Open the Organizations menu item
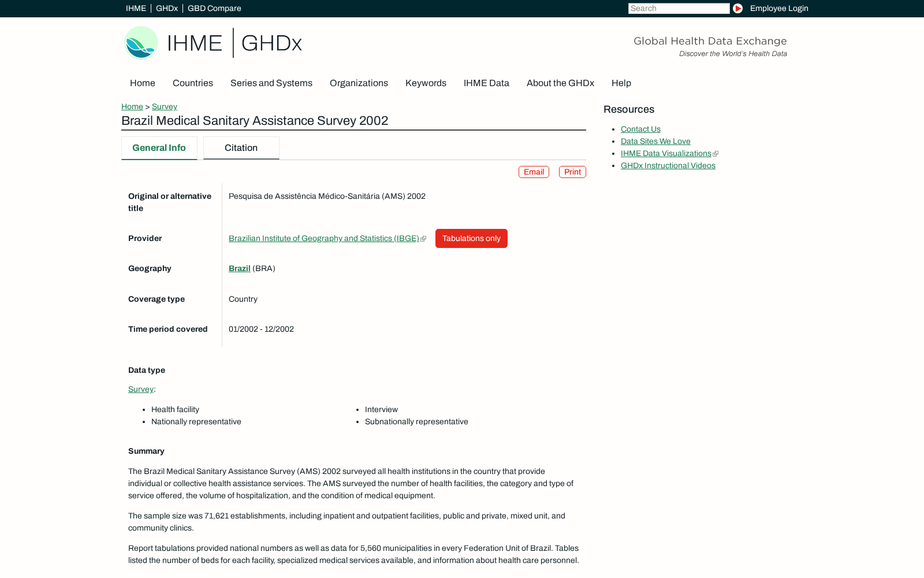924x578 pixels. (359, 83)
